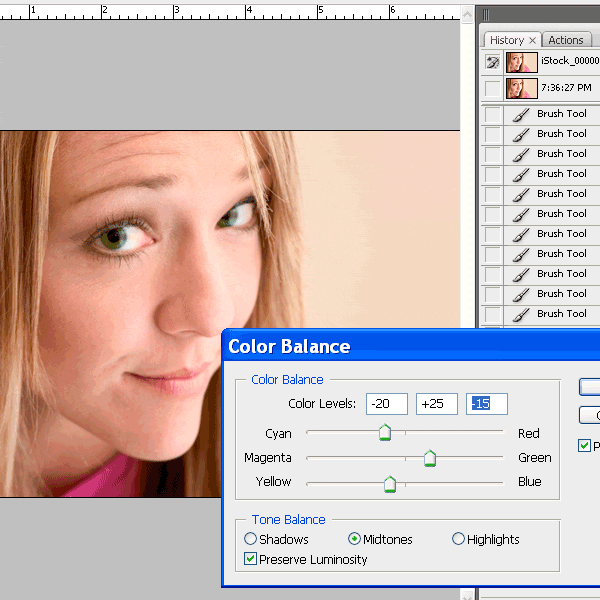Select the Shadows tone balance option
The image size is (600, 600).
point(276,539)
